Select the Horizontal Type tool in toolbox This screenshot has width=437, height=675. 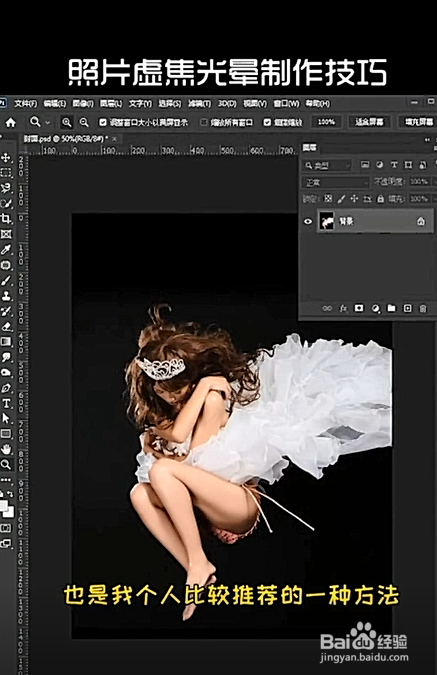6,403
